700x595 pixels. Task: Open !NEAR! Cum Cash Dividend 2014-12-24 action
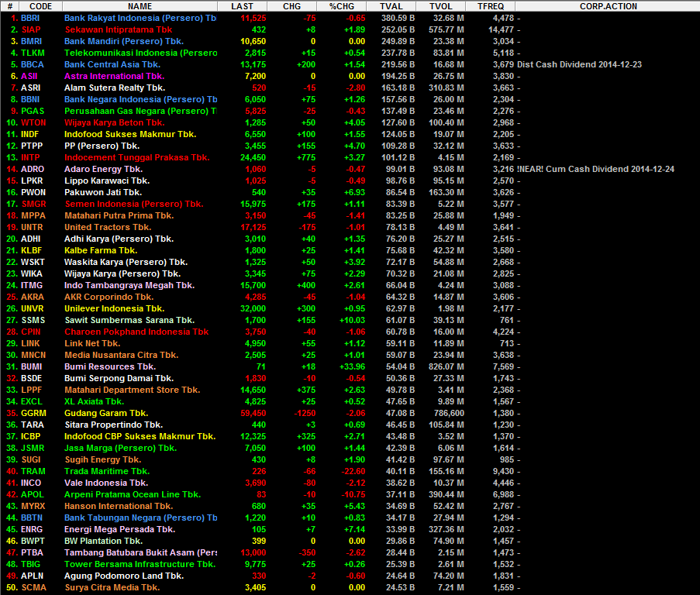[595, 169]
